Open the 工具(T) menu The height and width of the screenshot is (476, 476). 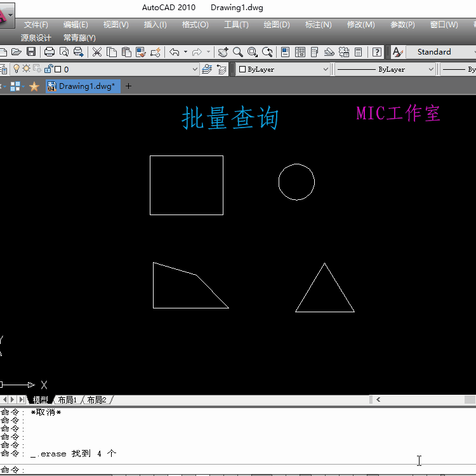coord(236,25)
